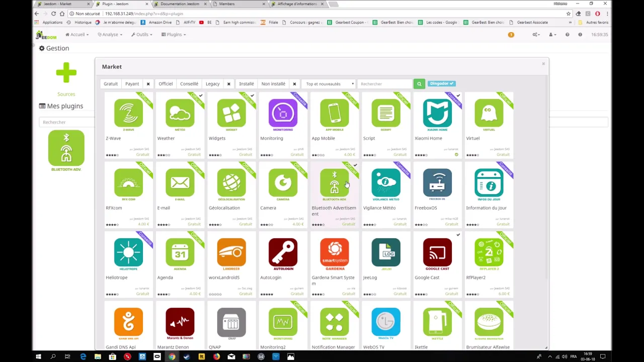Switch to Documentation Jeedom browser tab
Screen dimensions: 644x362
click(x=180, y=4)
